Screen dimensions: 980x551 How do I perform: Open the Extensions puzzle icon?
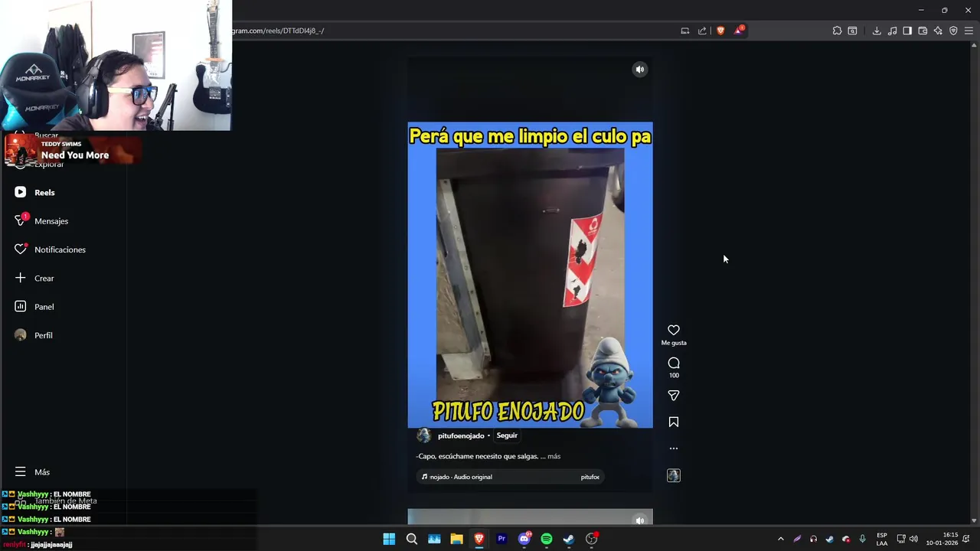point(837,31)
